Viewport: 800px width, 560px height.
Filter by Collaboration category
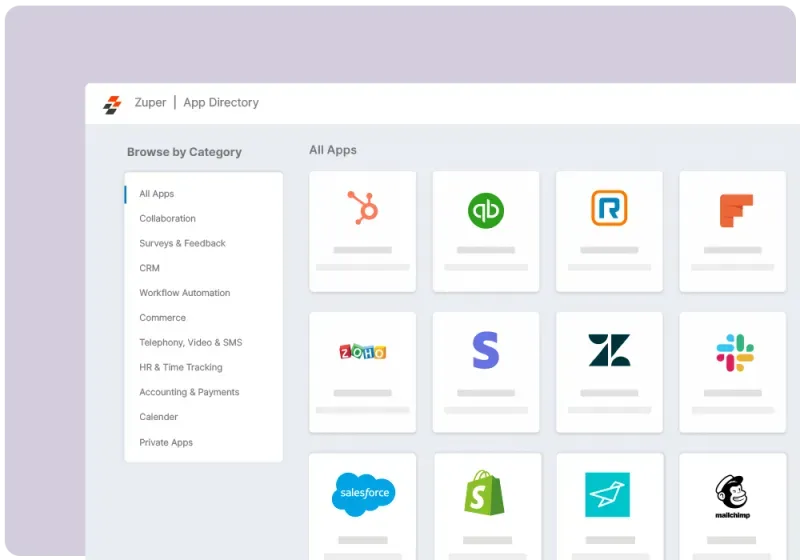click(167, 219)
